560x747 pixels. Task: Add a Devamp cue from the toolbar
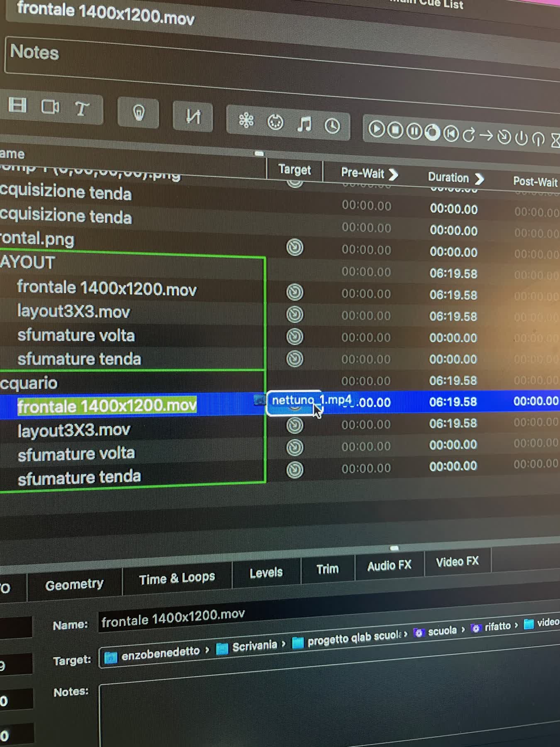(469, 135)
